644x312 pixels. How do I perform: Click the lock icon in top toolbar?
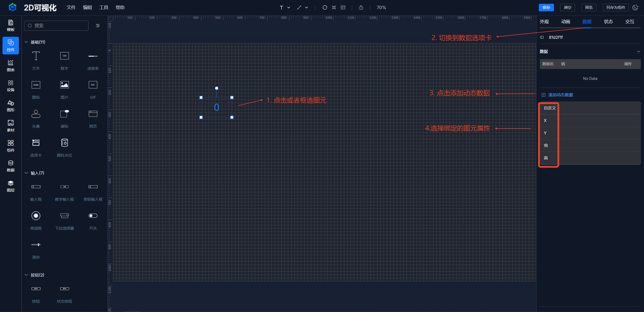pyautogui.click(x=361, y=8)
